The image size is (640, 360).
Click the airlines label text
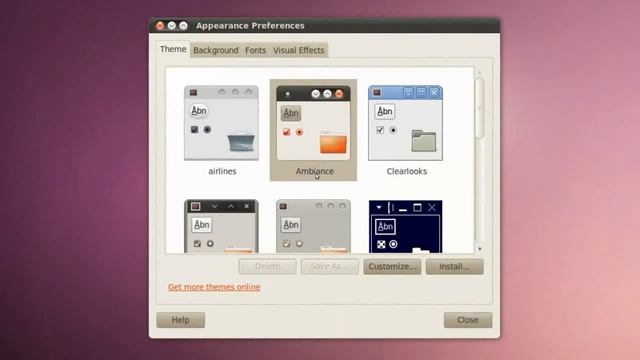pos(222,171)
